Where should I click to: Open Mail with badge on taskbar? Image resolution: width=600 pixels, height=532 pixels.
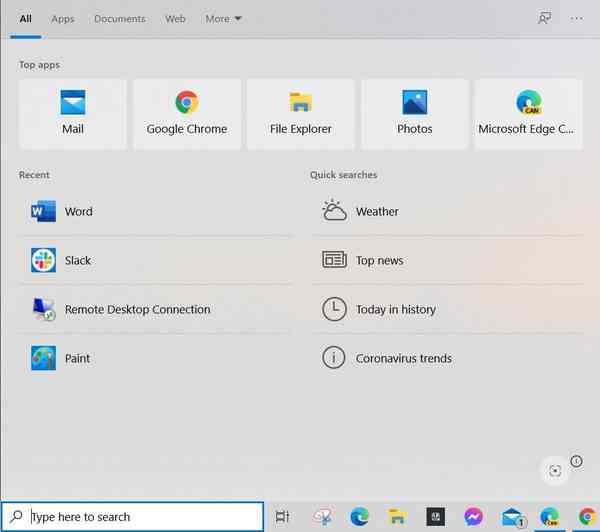point(514,517)
